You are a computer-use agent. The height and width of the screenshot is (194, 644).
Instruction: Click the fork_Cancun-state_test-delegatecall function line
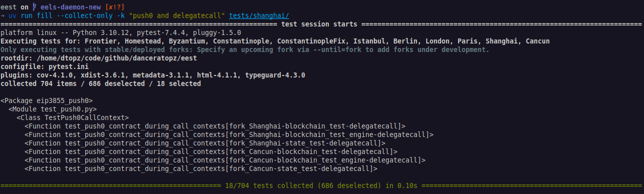coord(201,169)
